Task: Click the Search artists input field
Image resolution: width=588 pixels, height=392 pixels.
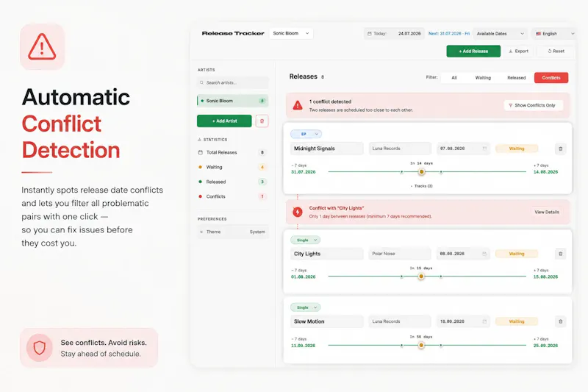Action: click(x=233, y=82)
